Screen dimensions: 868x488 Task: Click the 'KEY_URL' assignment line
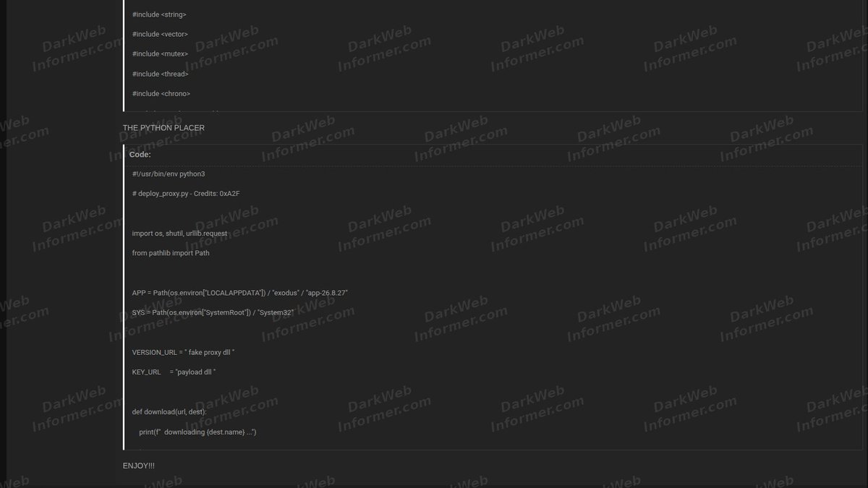coord(174,372)
